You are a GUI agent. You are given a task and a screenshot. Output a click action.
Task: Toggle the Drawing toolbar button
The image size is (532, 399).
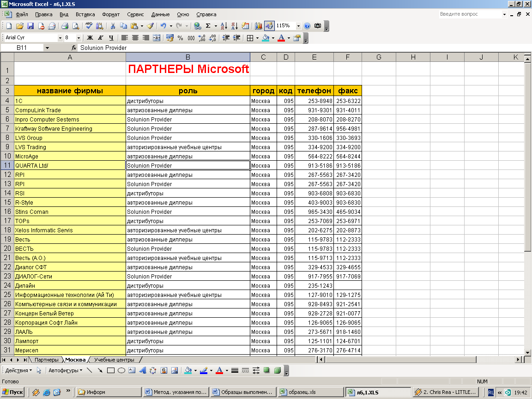269,26
